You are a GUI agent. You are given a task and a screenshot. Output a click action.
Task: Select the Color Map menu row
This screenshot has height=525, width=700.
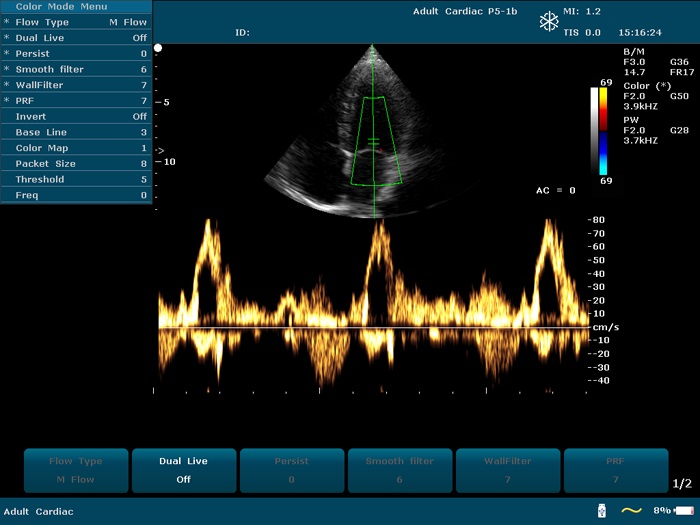(76, 148)
